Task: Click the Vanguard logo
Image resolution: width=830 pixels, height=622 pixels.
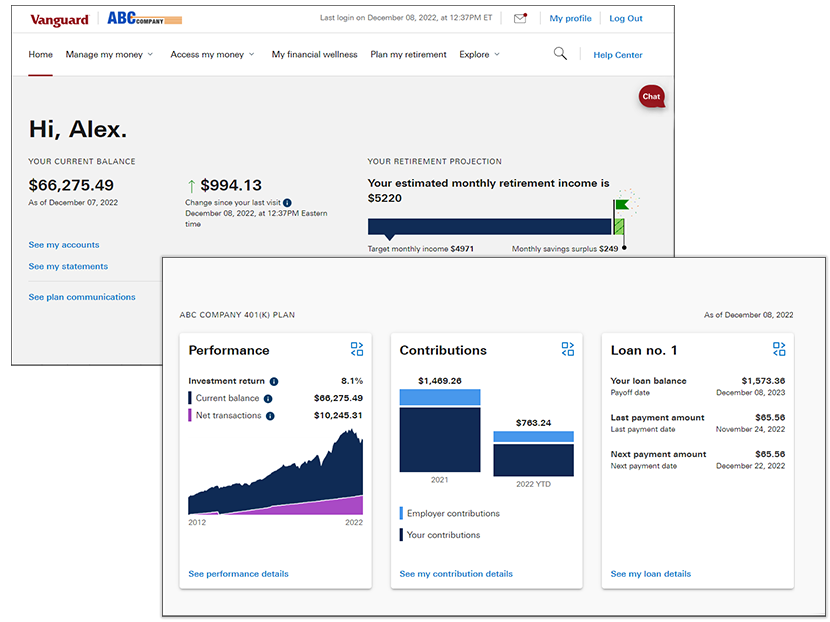Action: tap(59, 18)
